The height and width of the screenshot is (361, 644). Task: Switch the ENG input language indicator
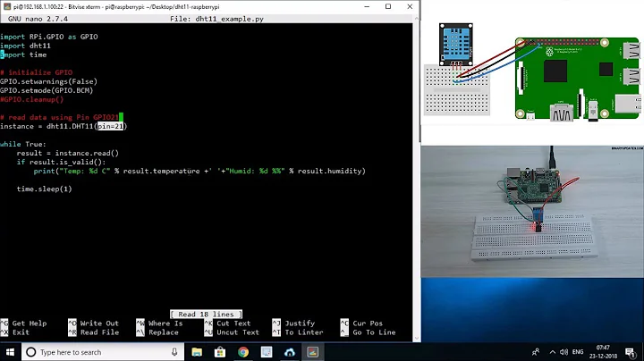[x=578, y=352]
